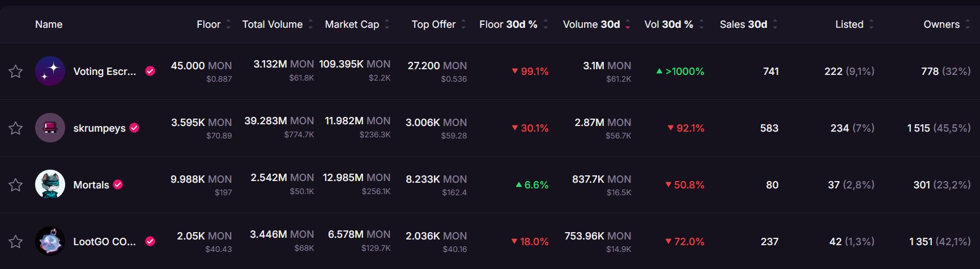Sort by Owners column header
Screen dimensions: 980x269
941,24
